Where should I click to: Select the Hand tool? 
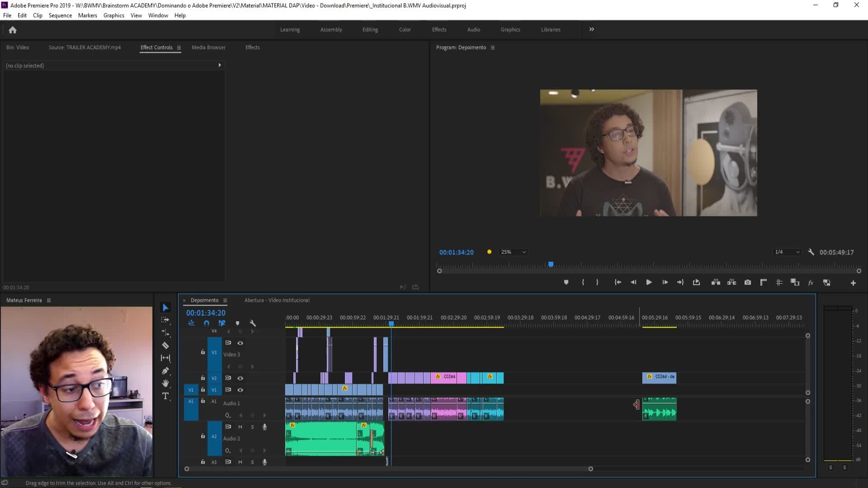coord(165,383)
